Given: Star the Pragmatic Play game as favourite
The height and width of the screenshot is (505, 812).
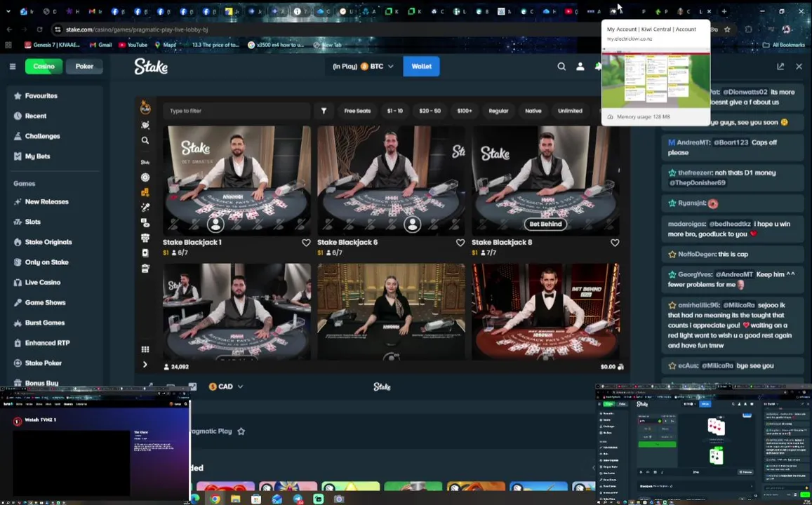Looking at the screenshot, I should click(241, 431).
